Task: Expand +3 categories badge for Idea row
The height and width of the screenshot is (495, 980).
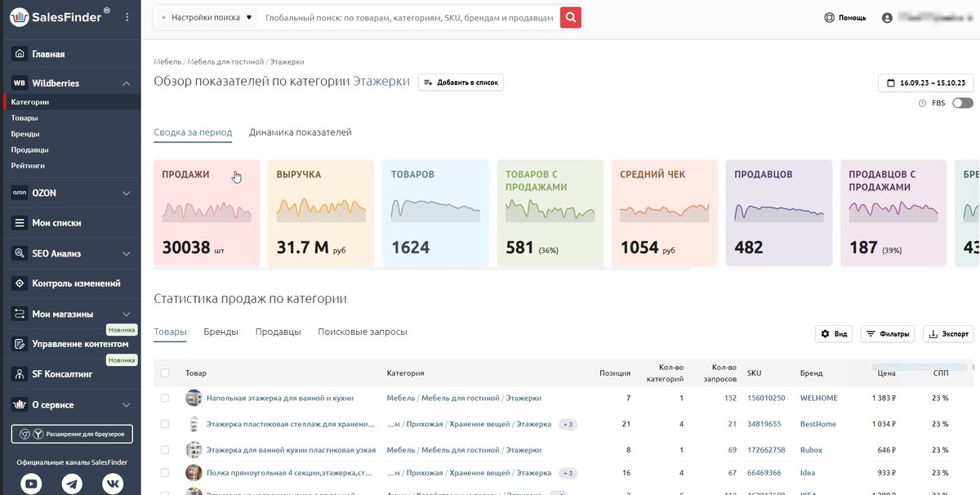Action: (x=568, y=473)
